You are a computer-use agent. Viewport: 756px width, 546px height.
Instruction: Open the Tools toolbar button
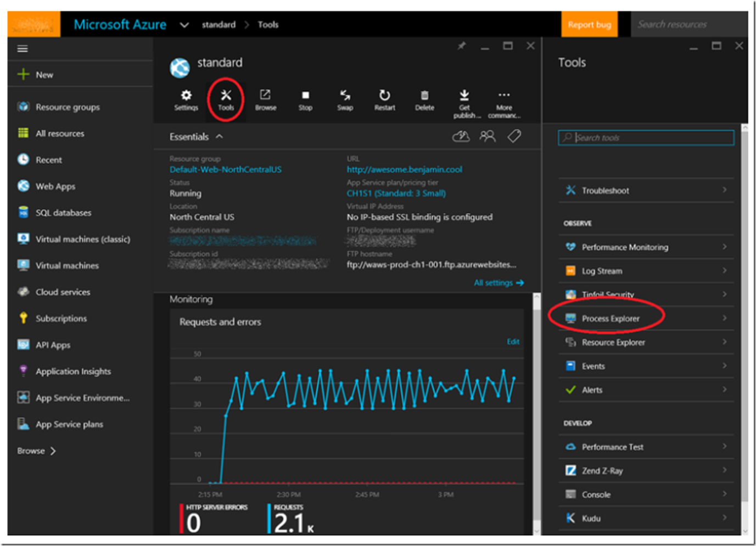[226, 101]
